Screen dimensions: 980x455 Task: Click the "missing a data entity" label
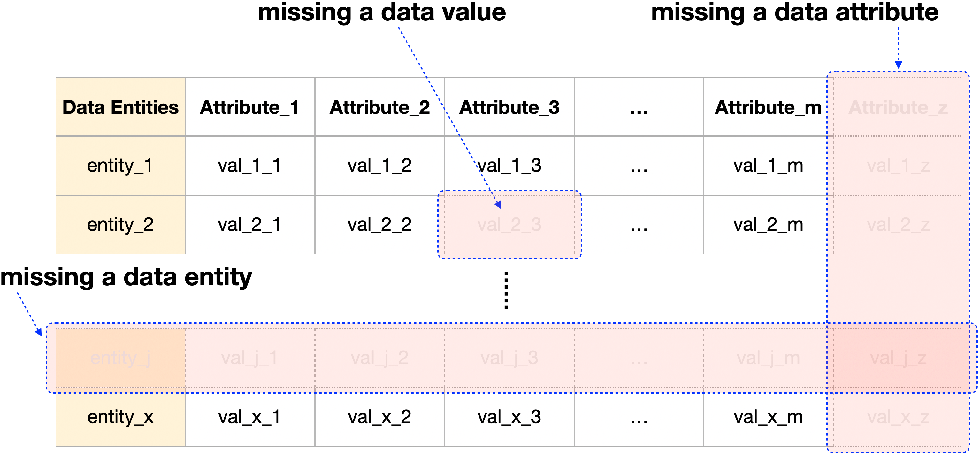tap(126, 277)
